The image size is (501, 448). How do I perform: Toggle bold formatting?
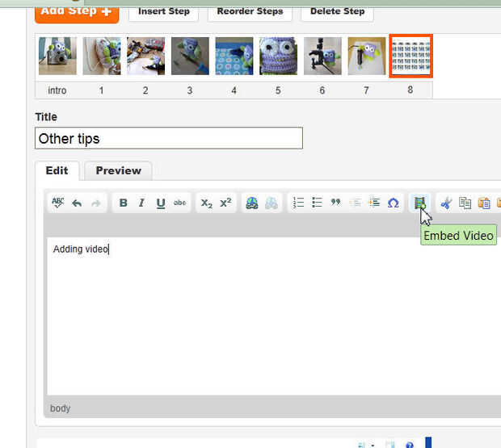pyautogui.click(x=123, y=203)
